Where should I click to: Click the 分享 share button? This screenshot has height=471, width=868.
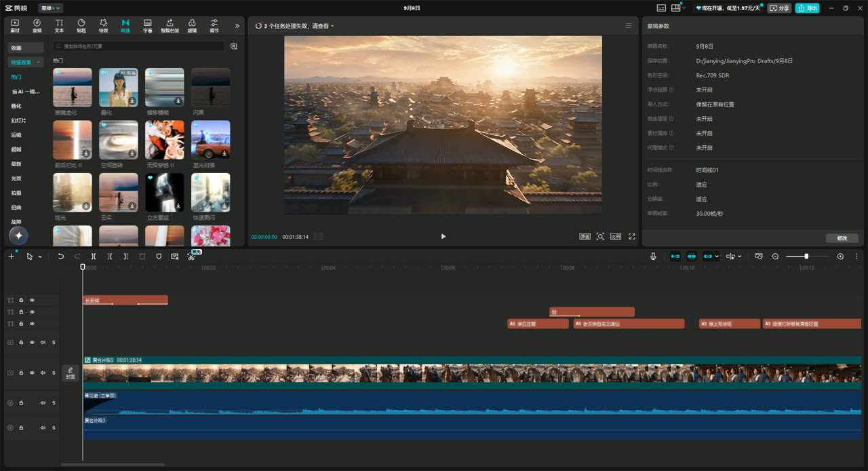[779, 8]
